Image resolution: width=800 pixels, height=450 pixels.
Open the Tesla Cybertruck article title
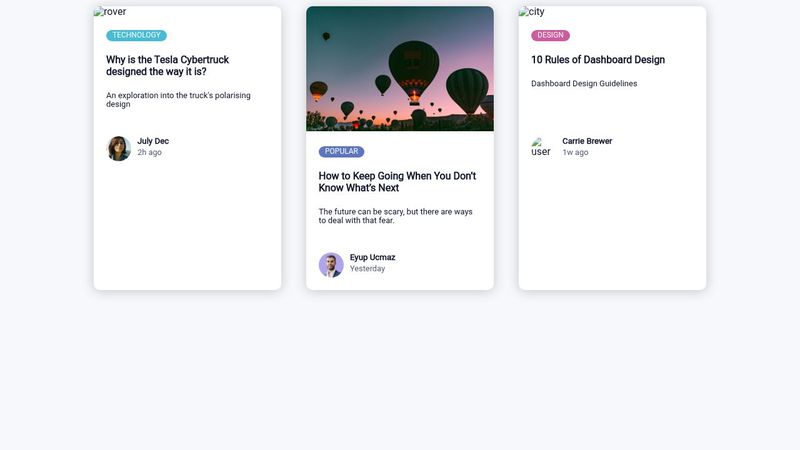point(167,65)
